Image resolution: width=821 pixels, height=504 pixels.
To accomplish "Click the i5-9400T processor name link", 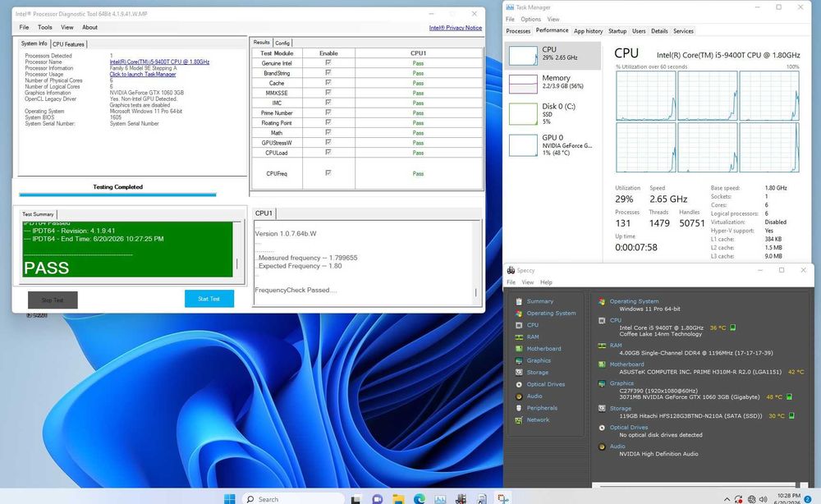I will [x=159, y=62].
